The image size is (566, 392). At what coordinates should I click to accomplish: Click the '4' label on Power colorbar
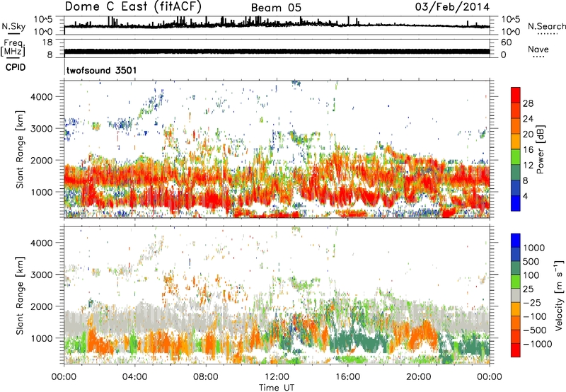coord(525,197)
